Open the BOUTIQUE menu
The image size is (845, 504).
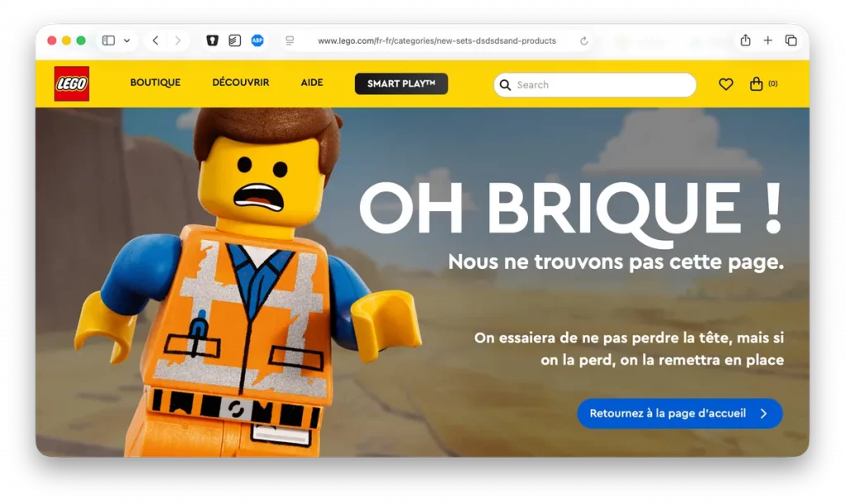(x=155, y=82)
